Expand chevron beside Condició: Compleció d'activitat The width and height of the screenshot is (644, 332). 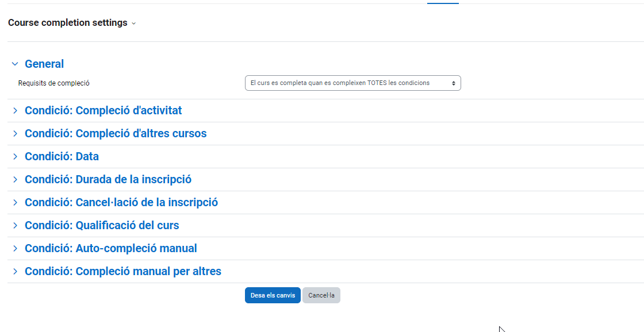pos(15,110)
